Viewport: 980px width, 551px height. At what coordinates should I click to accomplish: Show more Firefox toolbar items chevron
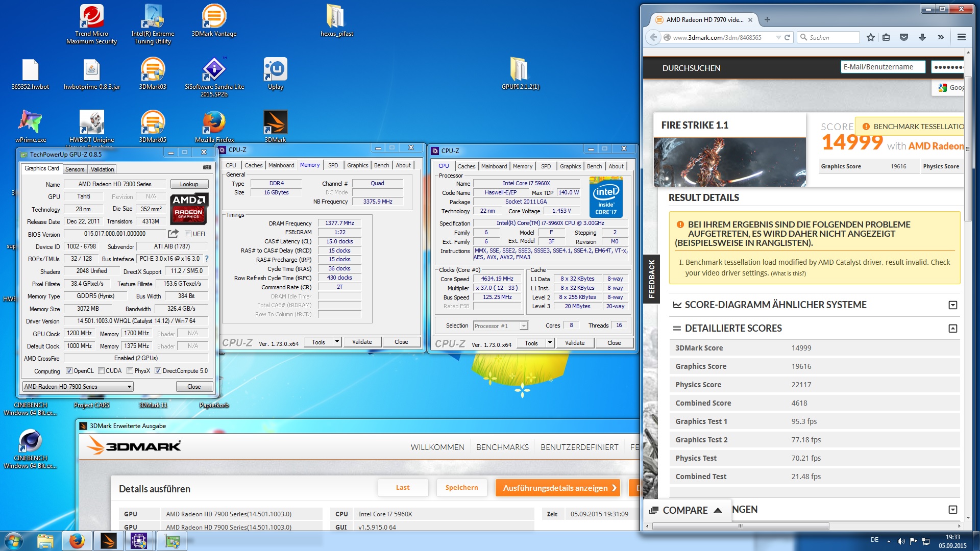(x=941, y=37)
